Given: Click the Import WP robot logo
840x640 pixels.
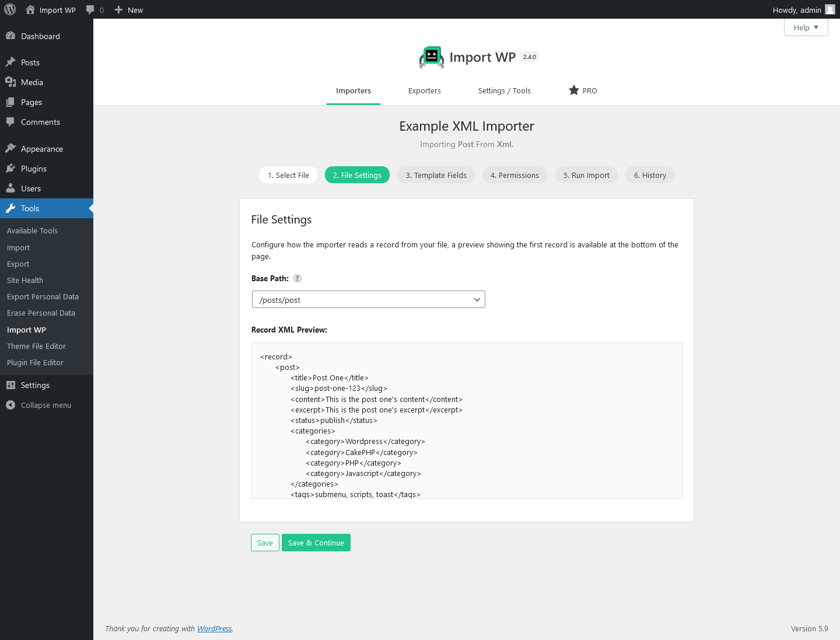Looking at the screenshot, I should (x=431, y=57).
